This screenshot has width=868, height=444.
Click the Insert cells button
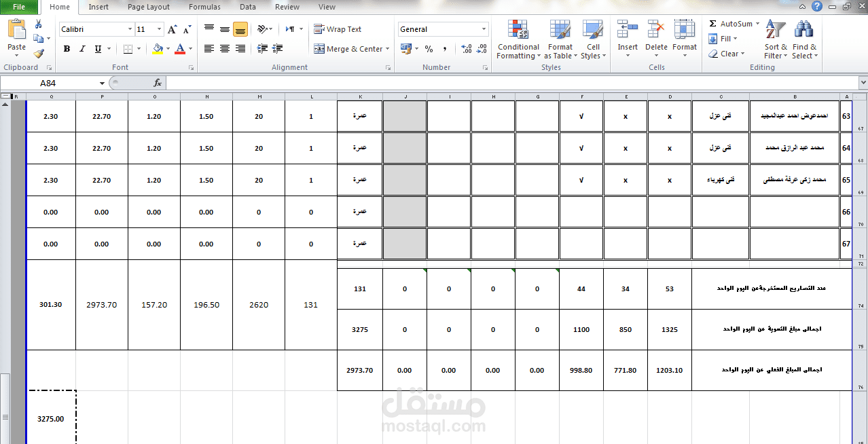coord(628,39)
